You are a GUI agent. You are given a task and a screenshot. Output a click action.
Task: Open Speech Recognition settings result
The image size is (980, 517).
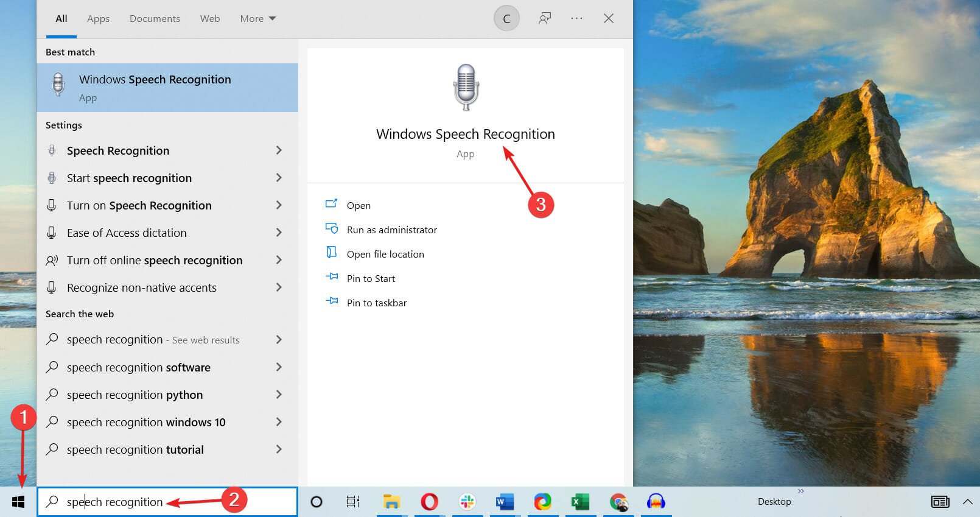pyautogui.click(x=167, y=150)
